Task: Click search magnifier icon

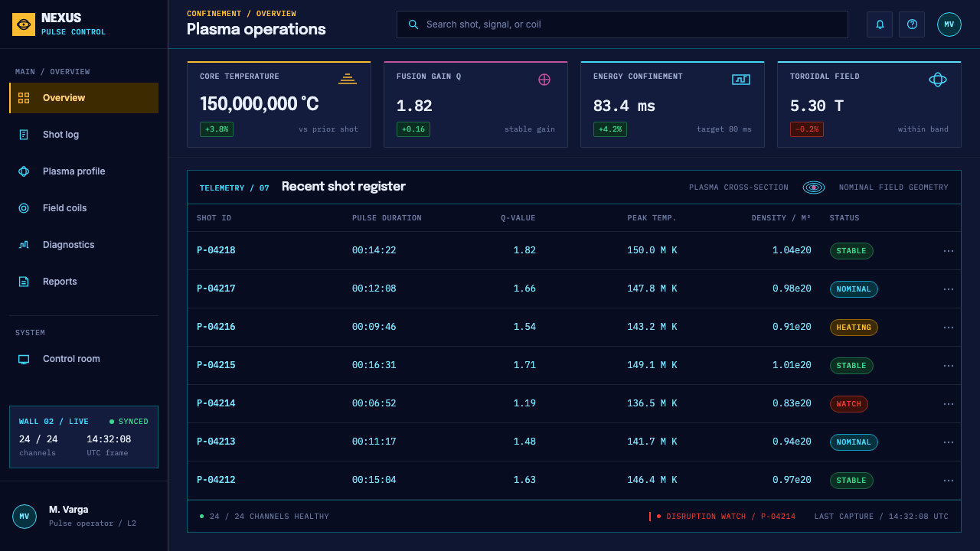Action: click(x=413, y=24)
